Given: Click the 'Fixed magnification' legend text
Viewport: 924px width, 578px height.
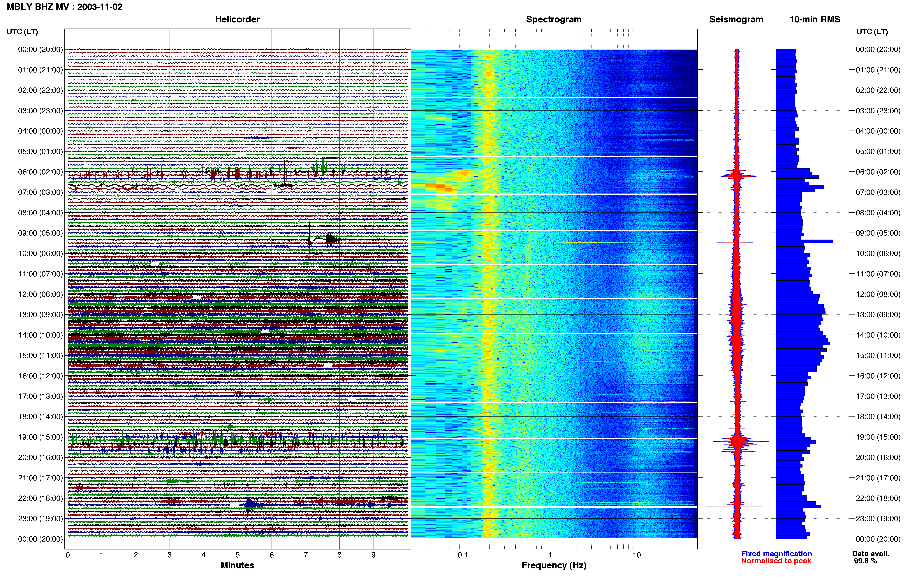Looking at the screenshot, I should (777, 554).
